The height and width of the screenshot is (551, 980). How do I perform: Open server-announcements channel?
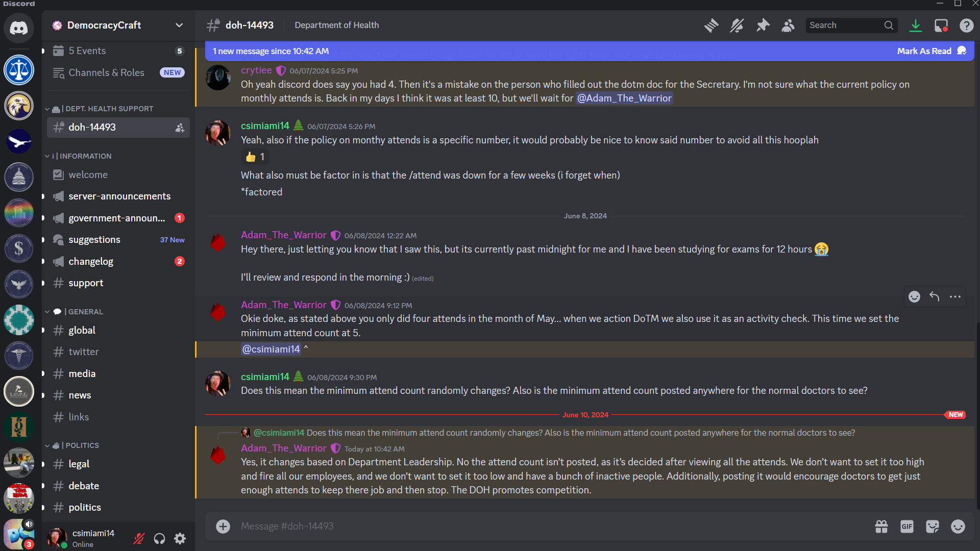[118, 196]
